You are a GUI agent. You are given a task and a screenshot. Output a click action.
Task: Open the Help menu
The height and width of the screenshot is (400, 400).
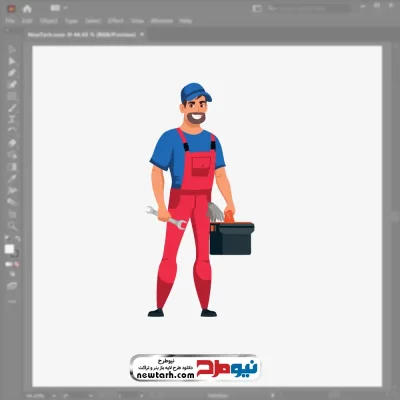(186, 21)
